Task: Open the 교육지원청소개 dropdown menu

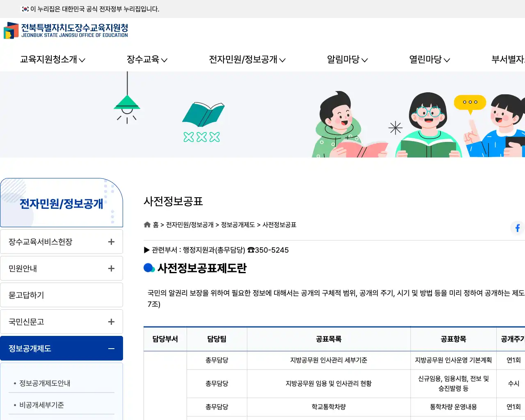Action: coord(52,59)
